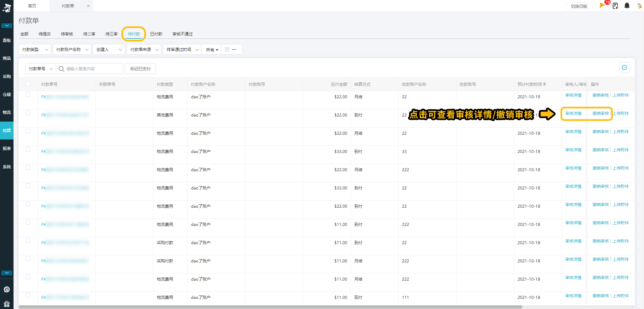Viewport: 644px width, 309px height.
Task: Open the 付款单来源 dropdown
Action: click(144, 49)
